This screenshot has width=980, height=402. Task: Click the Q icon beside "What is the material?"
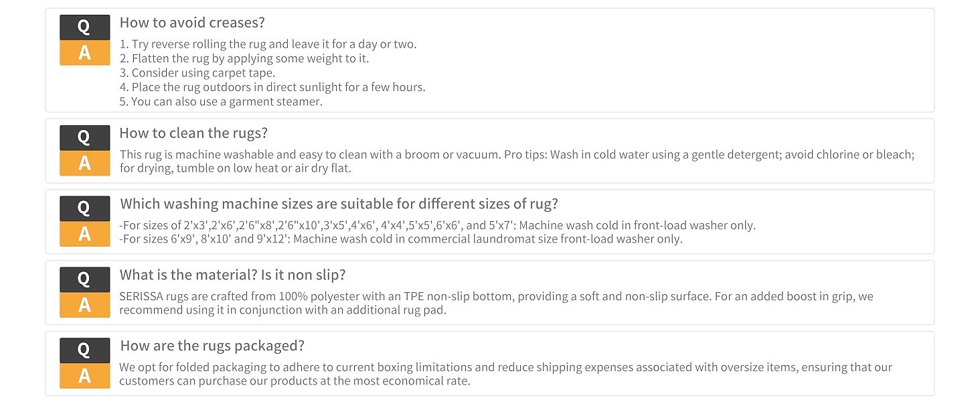pos(84,279)
